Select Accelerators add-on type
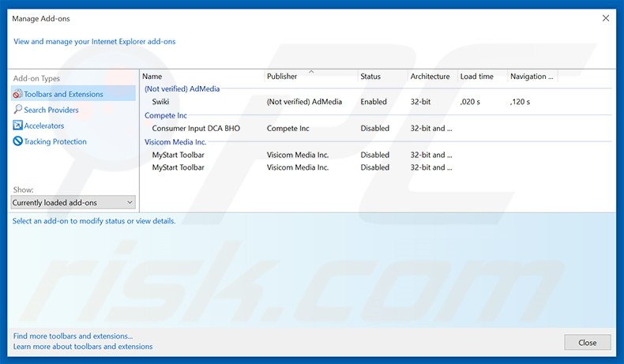The height and width of the screenshot is (364, 624). [x=43, y=126]
